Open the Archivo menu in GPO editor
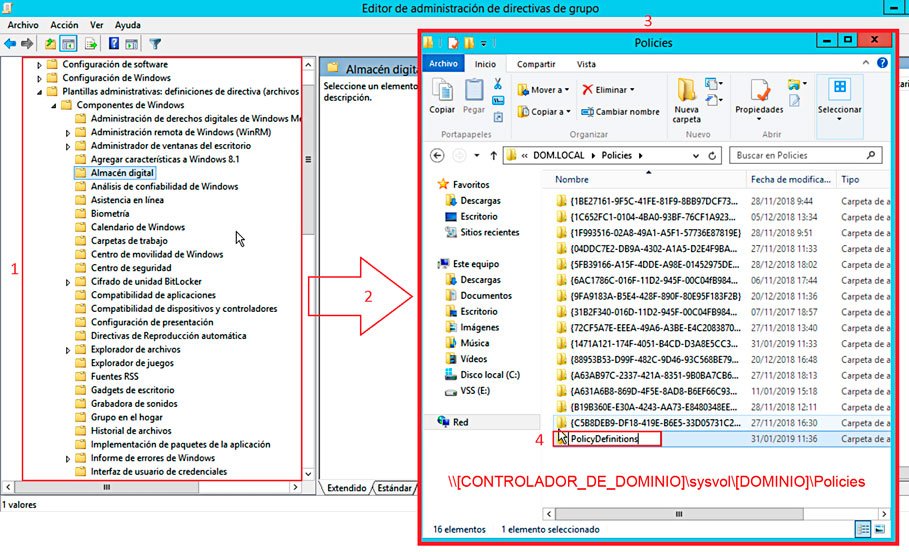909x552 pixels. point(23,25)
